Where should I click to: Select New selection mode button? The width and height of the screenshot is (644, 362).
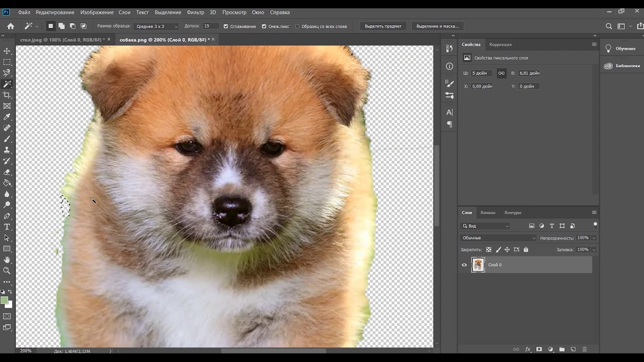[50, 26]
